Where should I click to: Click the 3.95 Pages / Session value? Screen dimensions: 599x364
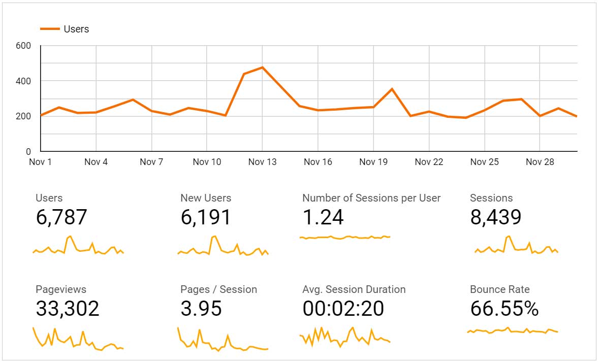(x=201, y=309)
